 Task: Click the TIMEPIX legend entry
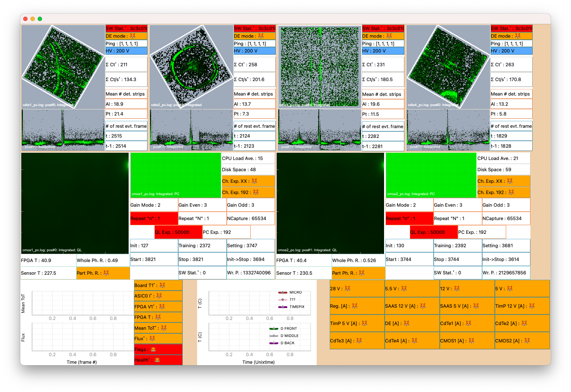(x=292, y=307)
